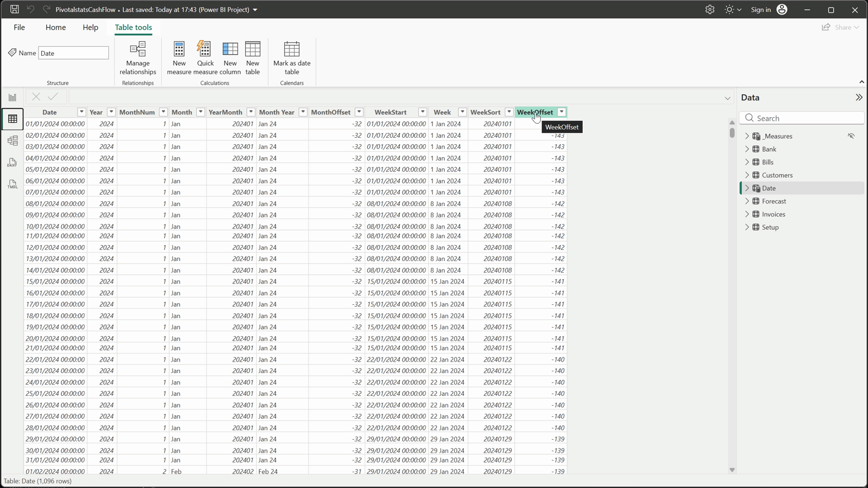The image size is (868, 488).
Task: Collapse the Data pane with double chevron
Action: 859,98
